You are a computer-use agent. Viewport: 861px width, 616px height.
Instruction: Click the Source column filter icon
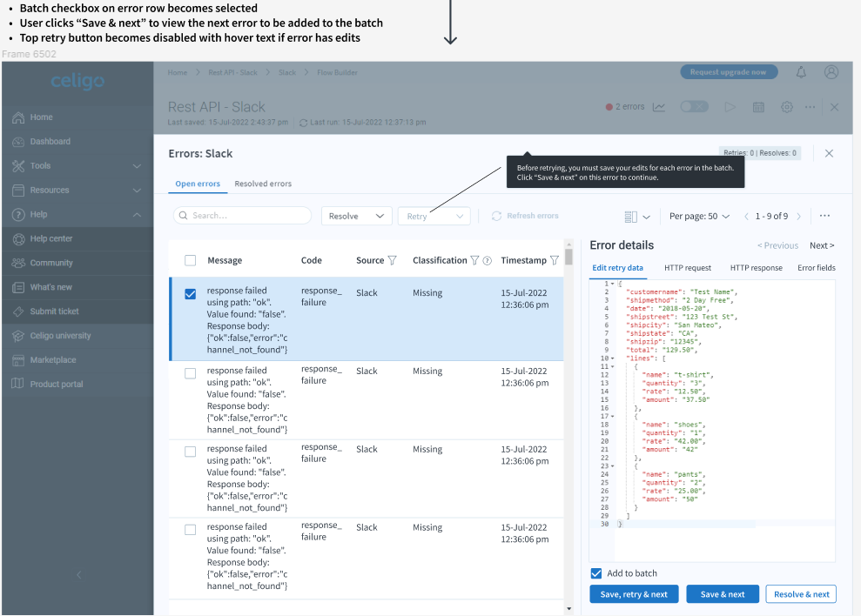(392, 260)
